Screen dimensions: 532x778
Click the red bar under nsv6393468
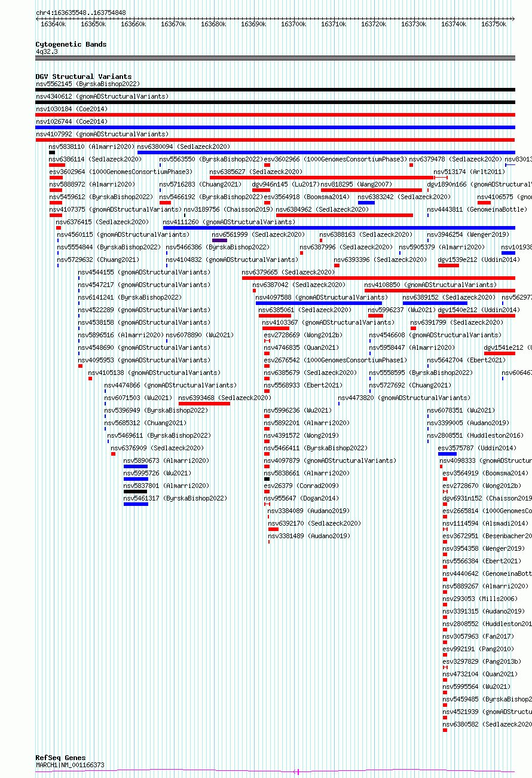[x=204, y=404]
